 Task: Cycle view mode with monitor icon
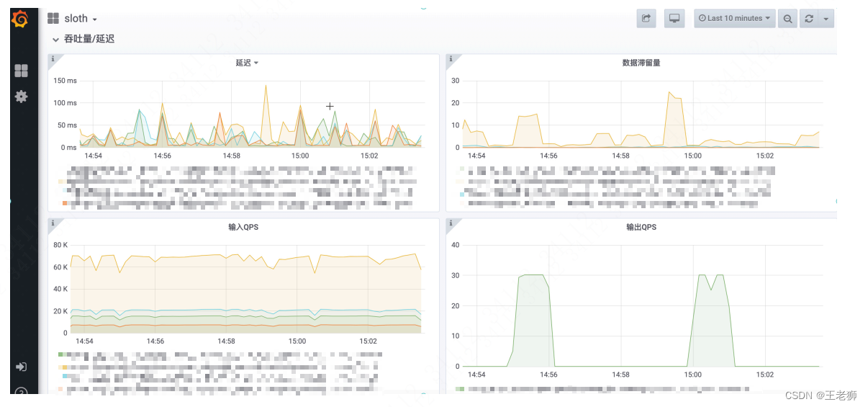click(x=674, y=19)
